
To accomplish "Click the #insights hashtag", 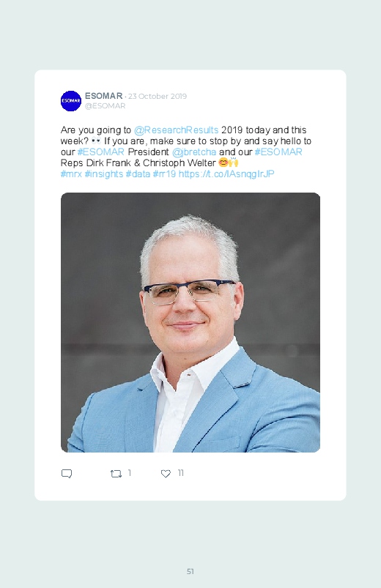I will coord(104,174).
